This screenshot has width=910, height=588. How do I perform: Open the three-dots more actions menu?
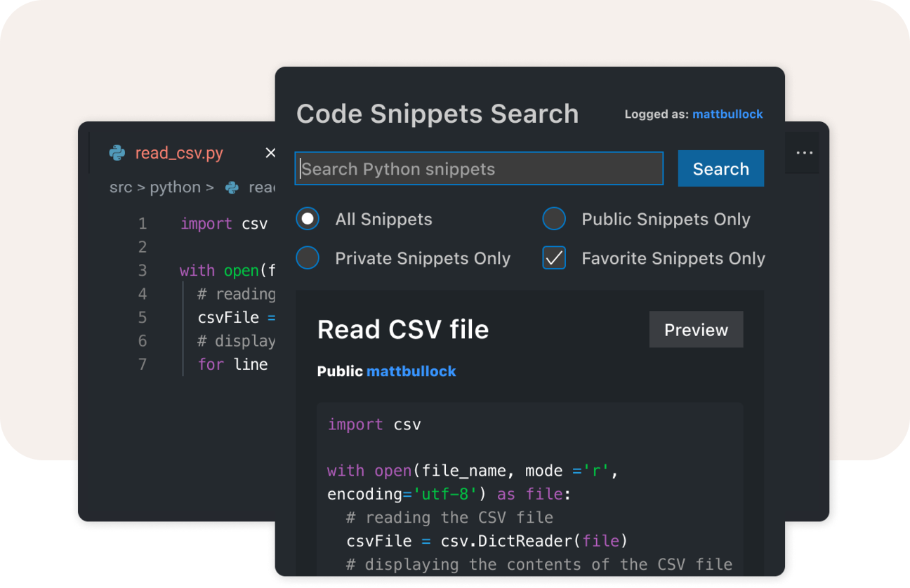805,153
